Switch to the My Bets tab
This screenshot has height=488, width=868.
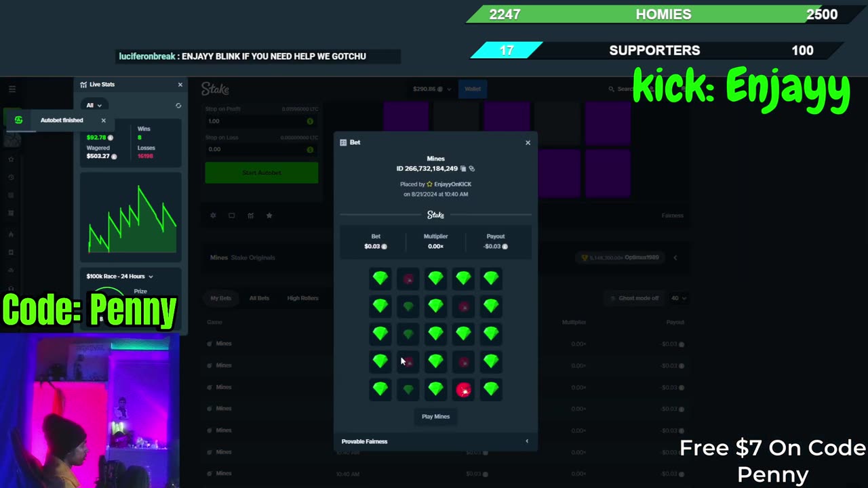(x=220, y=298)
